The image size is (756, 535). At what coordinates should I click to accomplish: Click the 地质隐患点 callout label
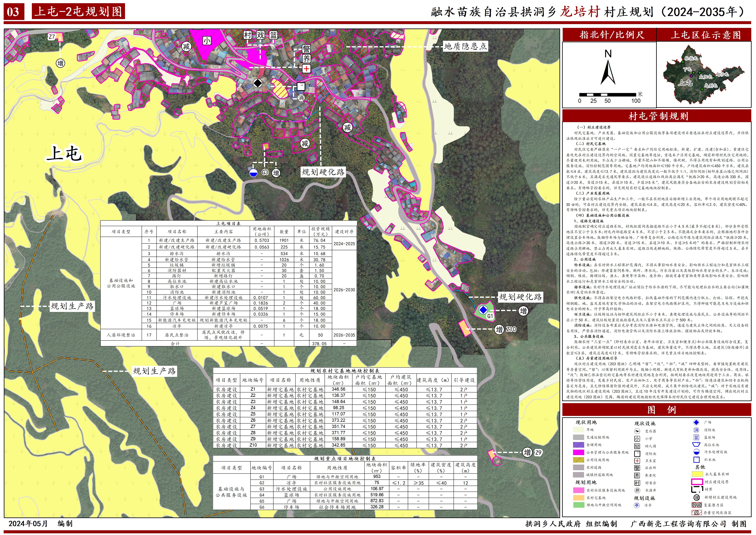(x=465, y=46)
